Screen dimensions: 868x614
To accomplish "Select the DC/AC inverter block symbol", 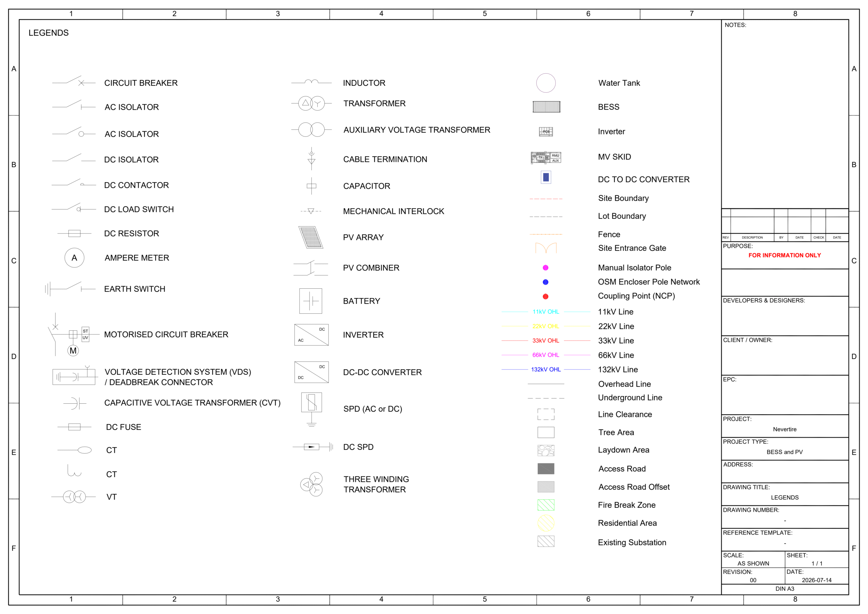I will pyautogui.click(x=311, y=335).
